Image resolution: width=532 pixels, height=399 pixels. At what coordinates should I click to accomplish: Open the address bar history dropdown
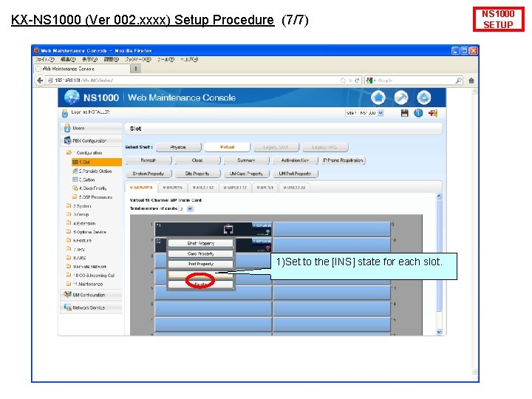point(350,81)
